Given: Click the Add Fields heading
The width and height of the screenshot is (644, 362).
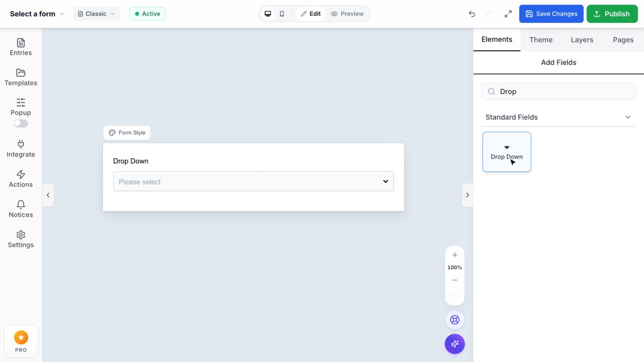Looking at the screenshot, I should click(x=558, y=62).
